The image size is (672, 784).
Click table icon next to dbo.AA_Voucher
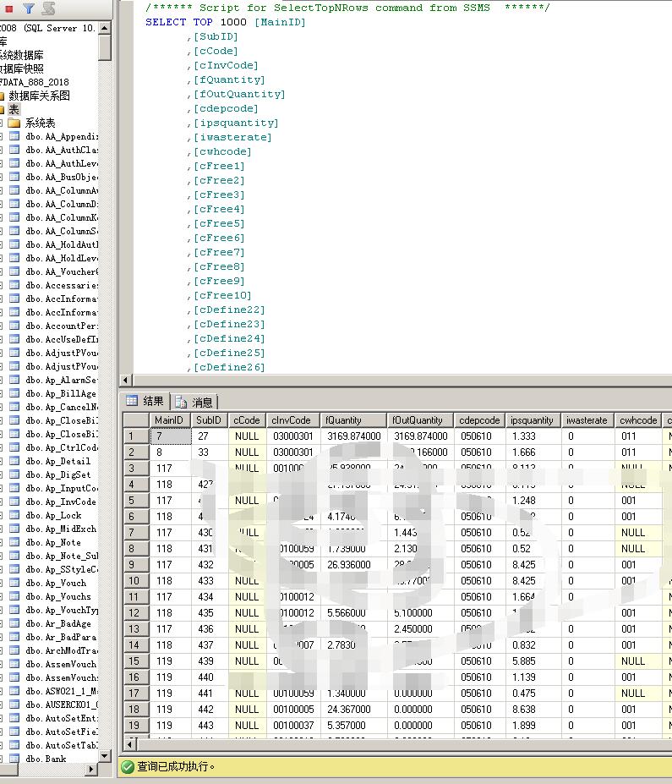click(14, 271)
